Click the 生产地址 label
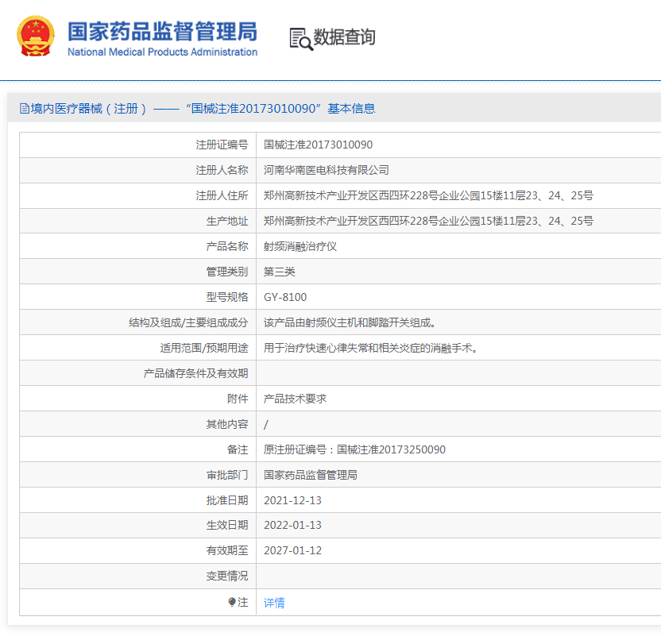Viewport: 661px width, 644px height. tap(226, 221)
